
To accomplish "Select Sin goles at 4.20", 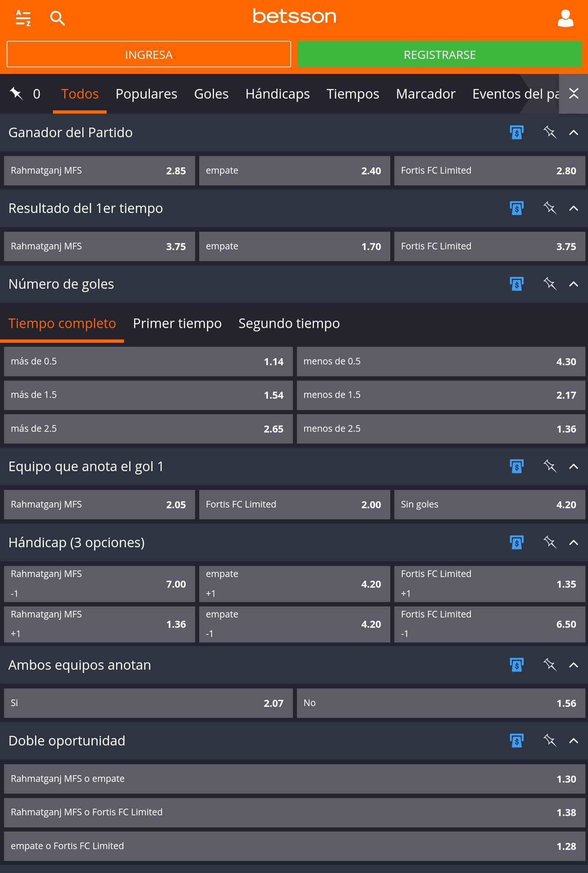I will pyautogui.click(x=490, y=505).
